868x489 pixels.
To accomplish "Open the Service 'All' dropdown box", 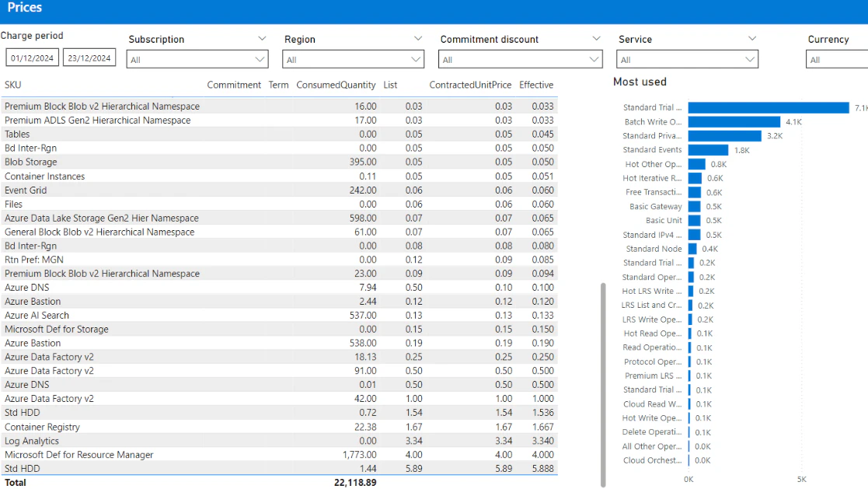I will [688, 59].
